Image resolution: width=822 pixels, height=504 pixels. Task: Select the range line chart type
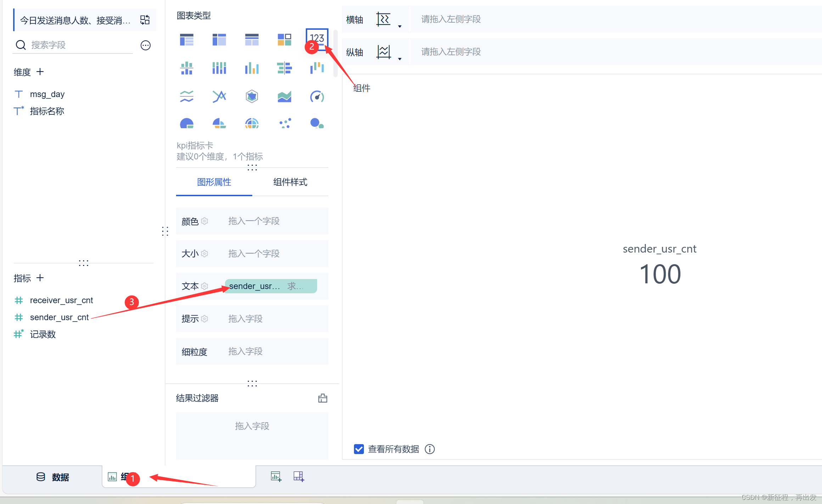pyautogui.click(x=219, y=96)
